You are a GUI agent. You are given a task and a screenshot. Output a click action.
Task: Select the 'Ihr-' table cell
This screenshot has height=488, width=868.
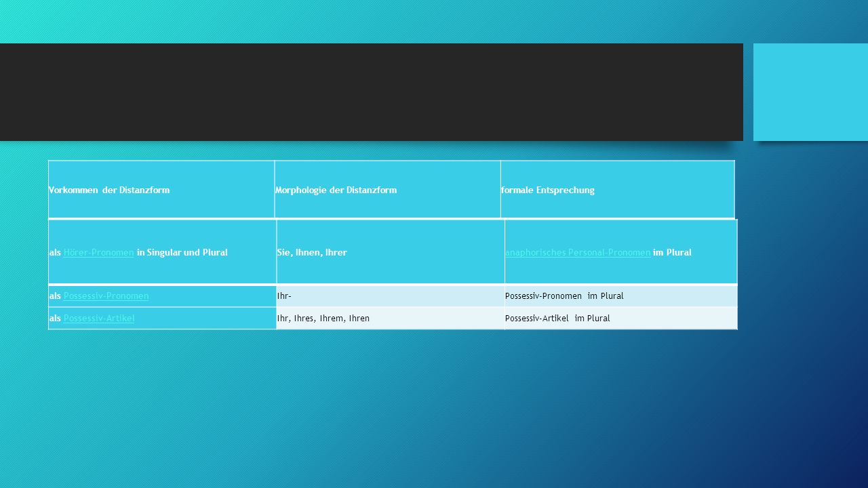(391, 296)
